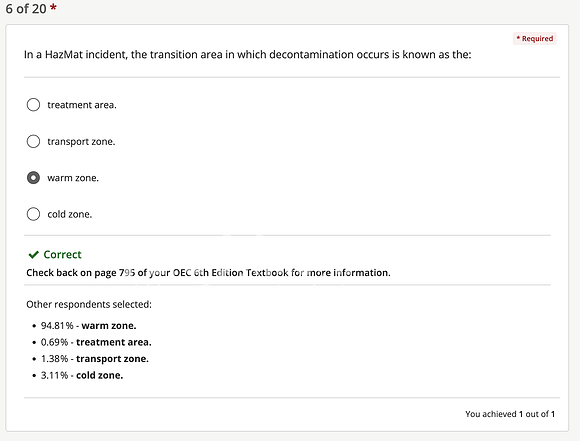Click 'You achieved 1 out of 1' score
The image size is (580, 441).
pos(510,414)
